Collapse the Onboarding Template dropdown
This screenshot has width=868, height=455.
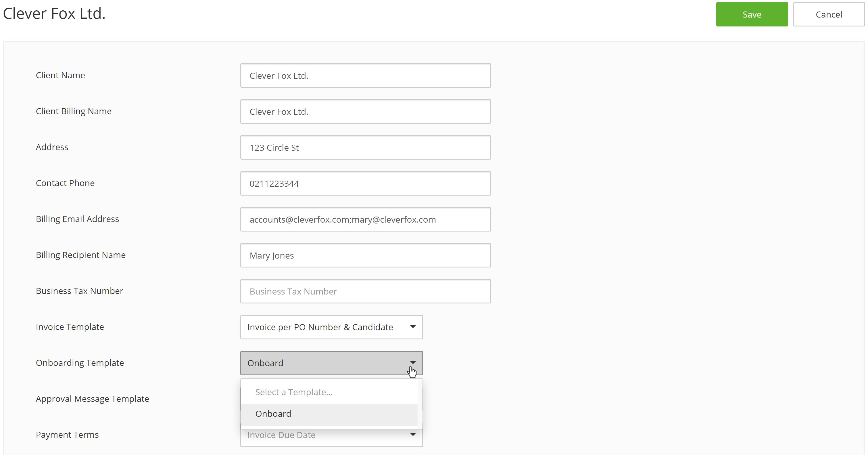point(331,363)
